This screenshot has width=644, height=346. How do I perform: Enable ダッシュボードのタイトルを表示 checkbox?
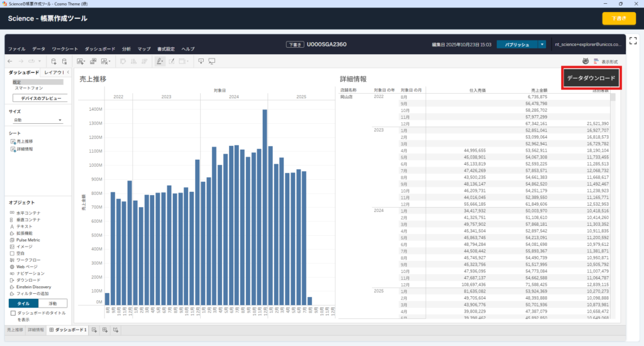point(13,313)
